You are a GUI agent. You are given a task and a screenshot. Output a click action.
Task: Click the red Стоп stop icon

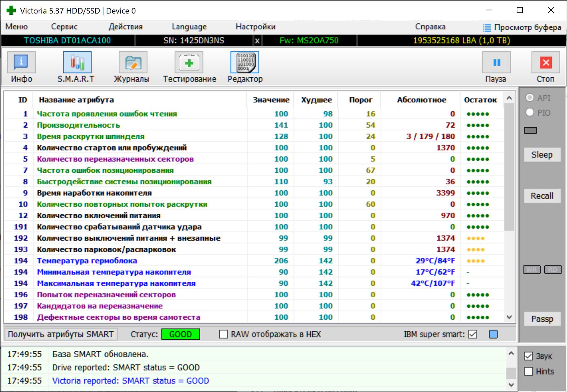pyautogui.click(x=546, y=63)
